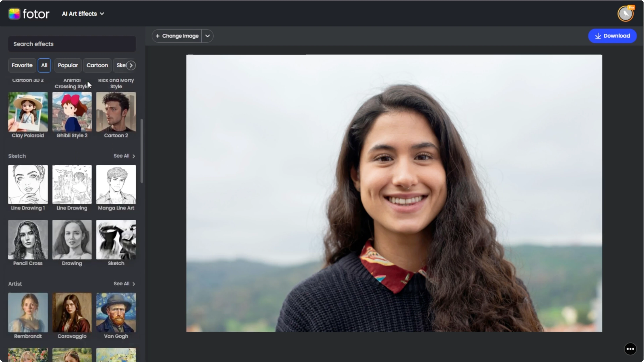Expand the Change Image options arrow
This screenshot has width=644, height=362.
(x=208, y=36)
